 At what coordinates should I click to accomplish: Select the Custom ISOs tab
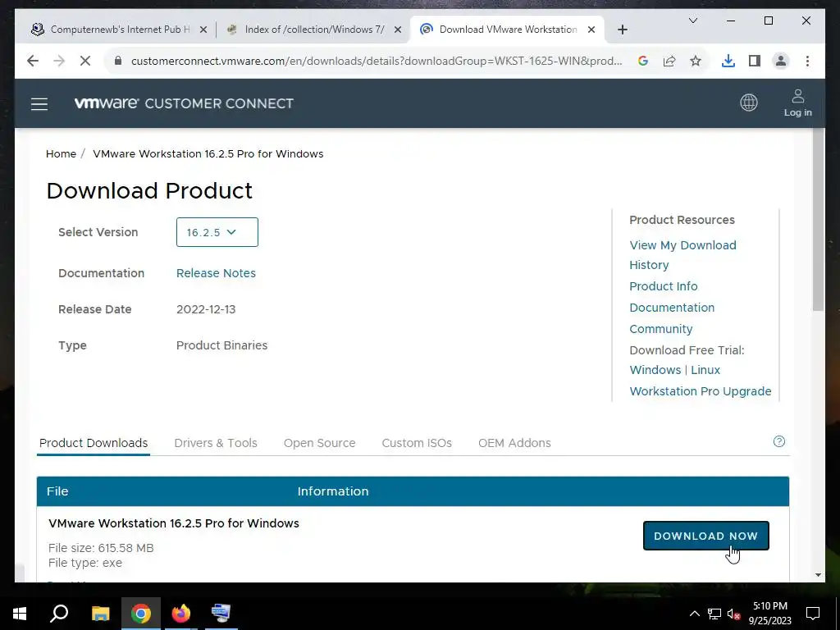[417, 443]
